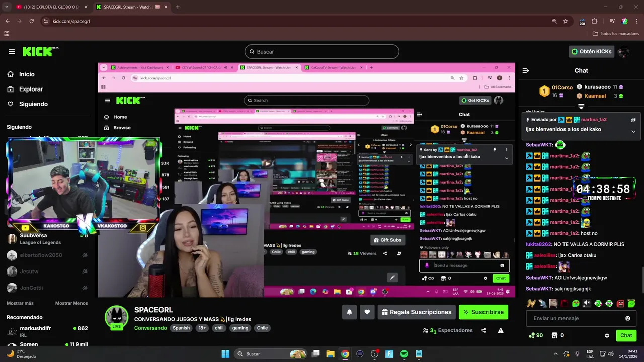Image resolution: width=644 pixels, height=362 pixels.
Task: Share the stream with share icon
Action: pos(483,330)
